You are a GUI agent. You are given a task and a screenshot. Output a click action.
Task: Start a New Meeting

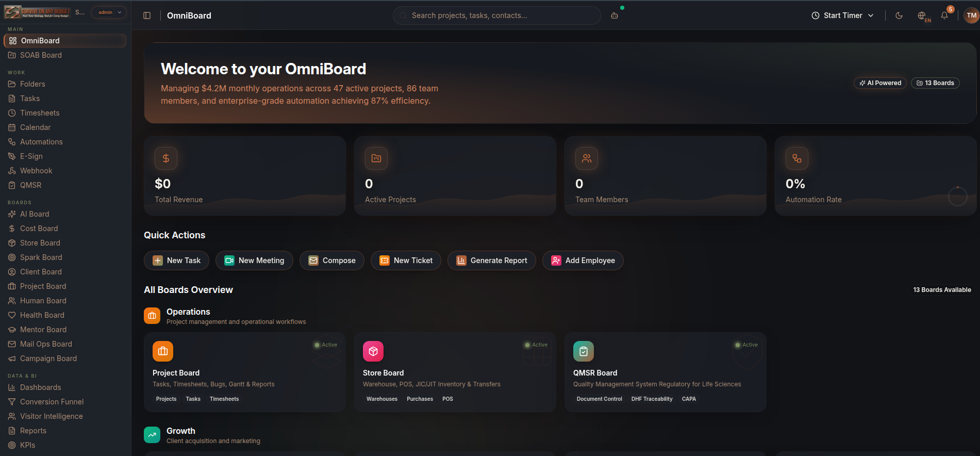click(x=254, y=260)
